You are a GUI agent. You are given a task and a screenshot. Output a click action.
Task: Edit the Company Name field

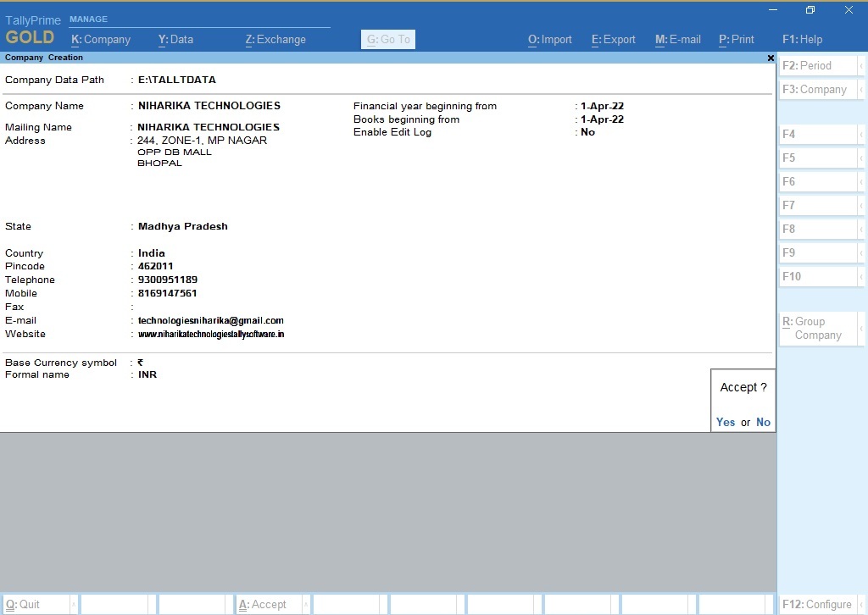pos(209,106)
